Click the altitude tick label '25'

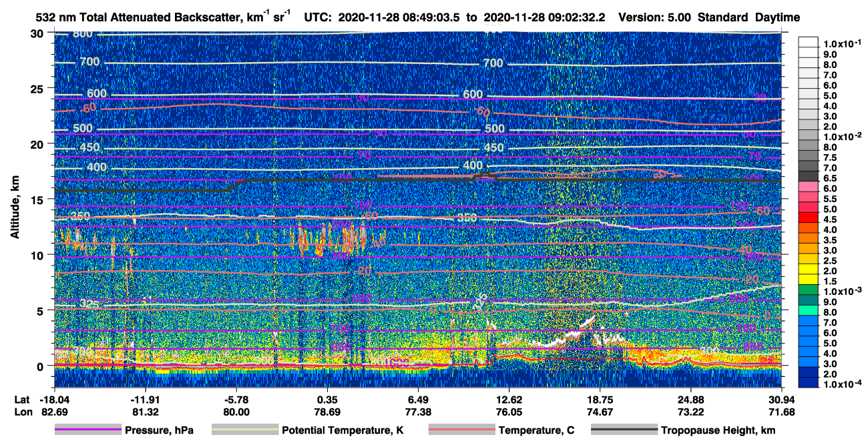point(38,88)
